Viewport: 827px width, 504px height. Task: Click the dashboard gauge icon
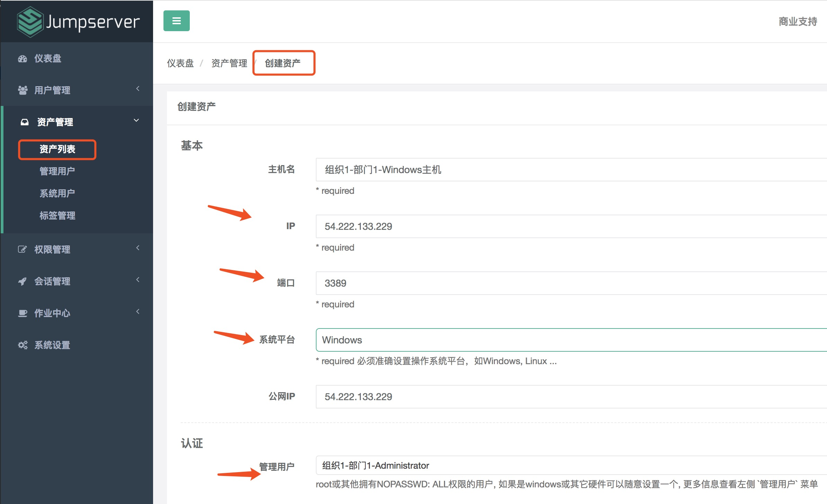tap(23, 59)
